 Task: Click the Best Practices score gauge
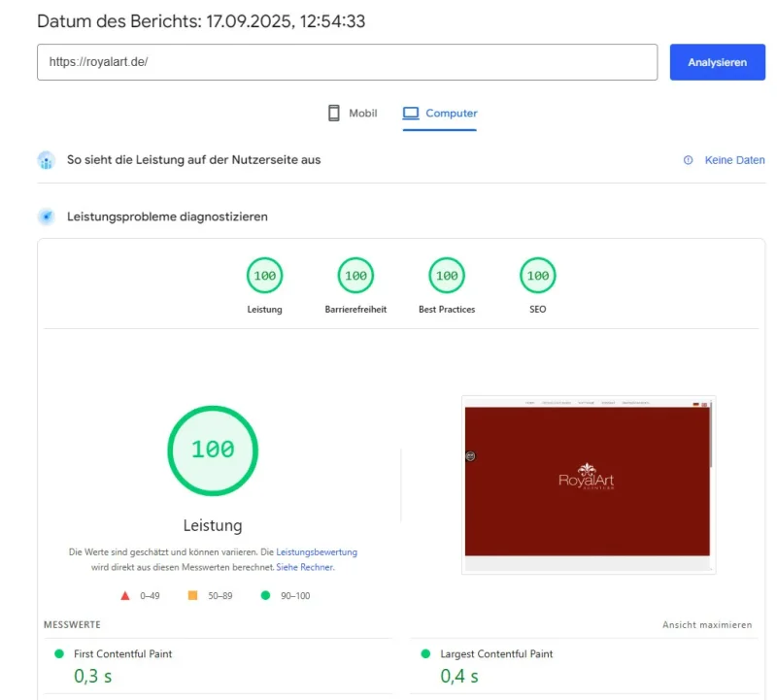447,276
